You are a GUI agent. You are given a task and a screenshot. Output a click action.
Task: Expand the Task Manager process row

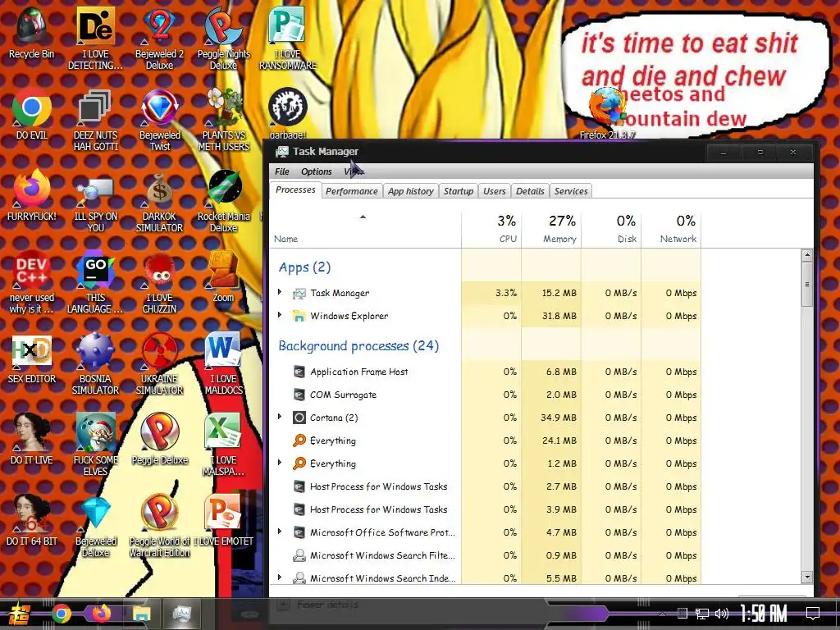point(280,292)
